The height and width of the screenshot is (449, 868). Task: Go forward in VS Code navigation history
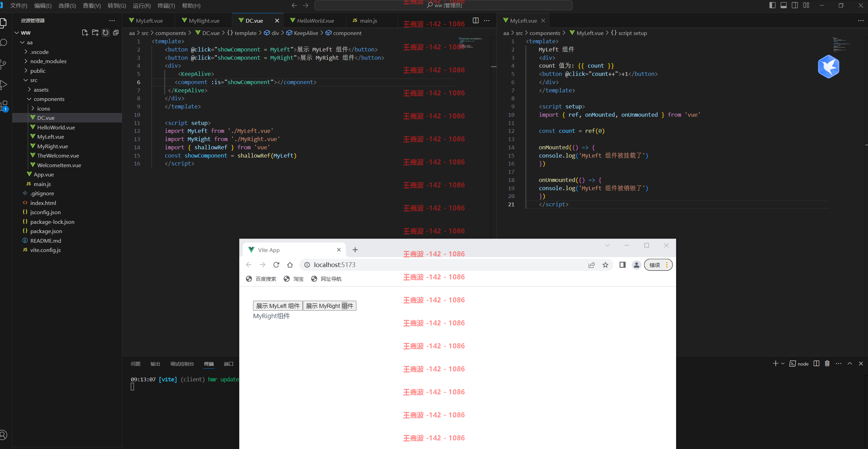click(x=306, y=5)
